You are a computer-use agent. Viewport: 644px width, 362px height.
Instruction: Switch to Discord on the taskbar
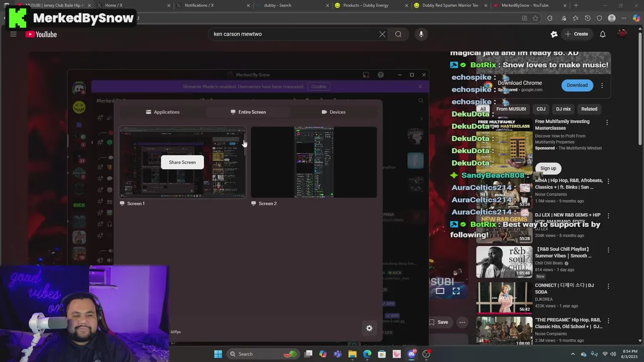pyautogui.click(x=412, y=354)
